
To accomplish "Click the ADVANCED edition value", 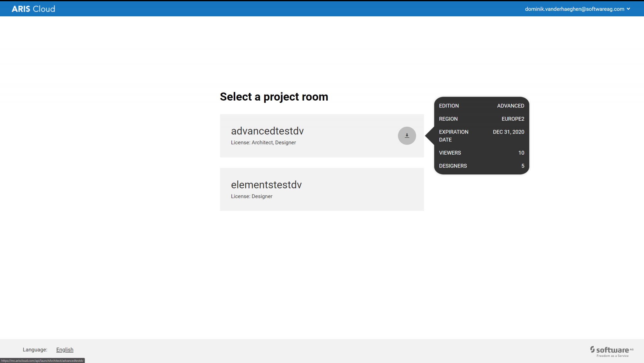I will click(x=510, y=106).
